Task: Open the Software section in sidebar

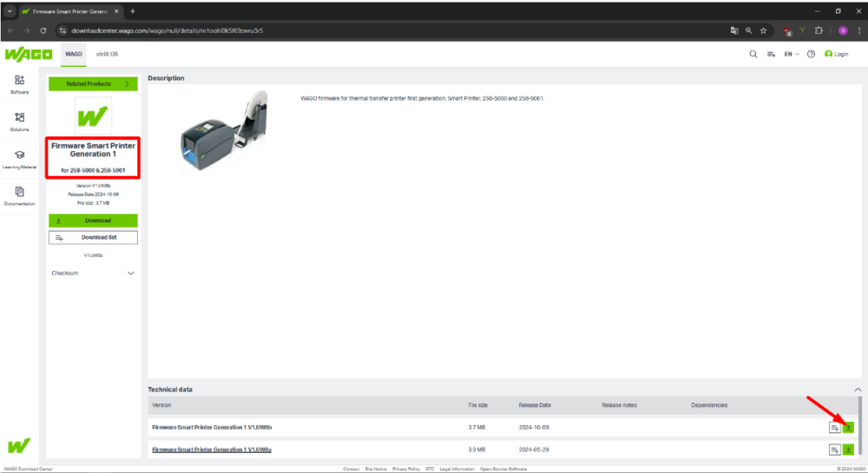Action: 19,82
